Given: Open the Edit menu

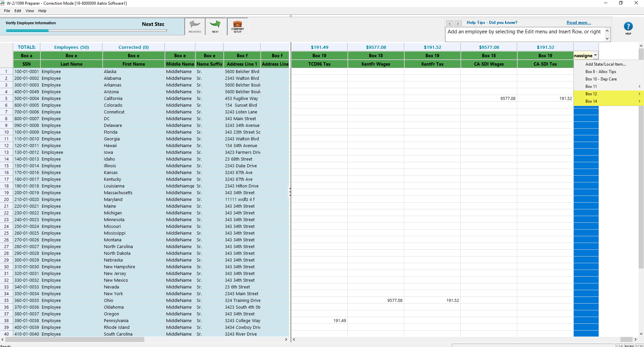Looking at the screenshot, I should tap(18, 11).
